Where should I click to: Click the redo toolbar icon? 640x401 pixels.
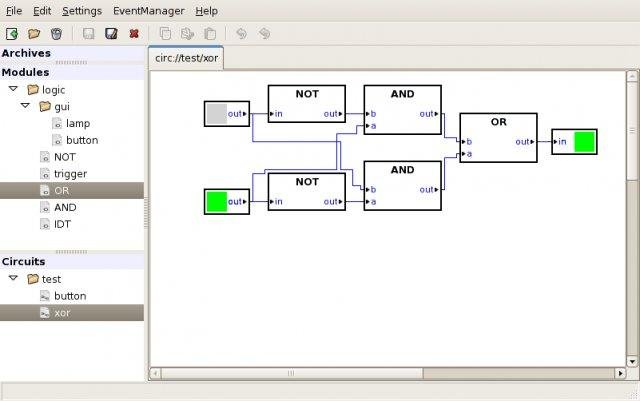point(264,33)
